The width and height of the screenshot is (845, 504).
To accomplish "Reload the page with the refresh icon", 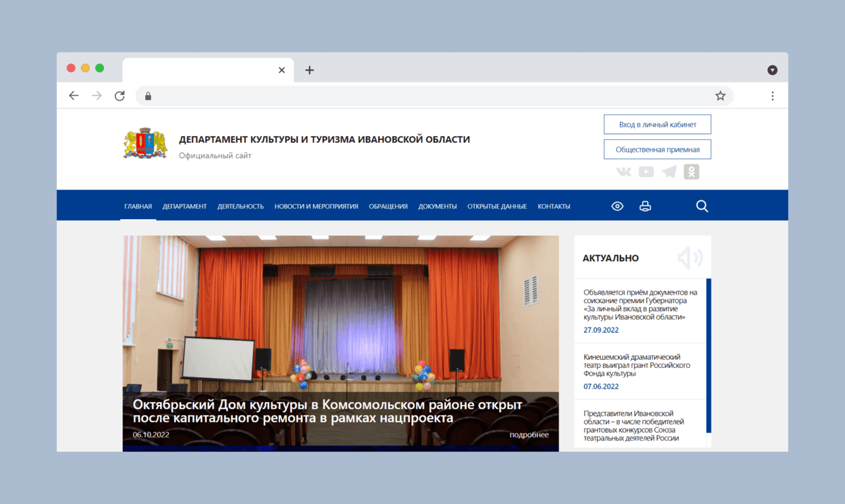I will point(120,95).
